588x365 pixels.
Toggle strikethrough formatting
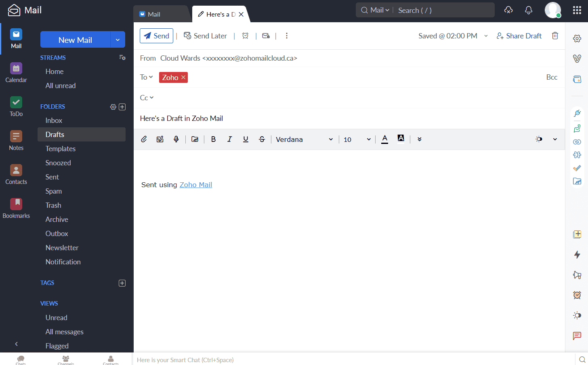click(262, 139)
